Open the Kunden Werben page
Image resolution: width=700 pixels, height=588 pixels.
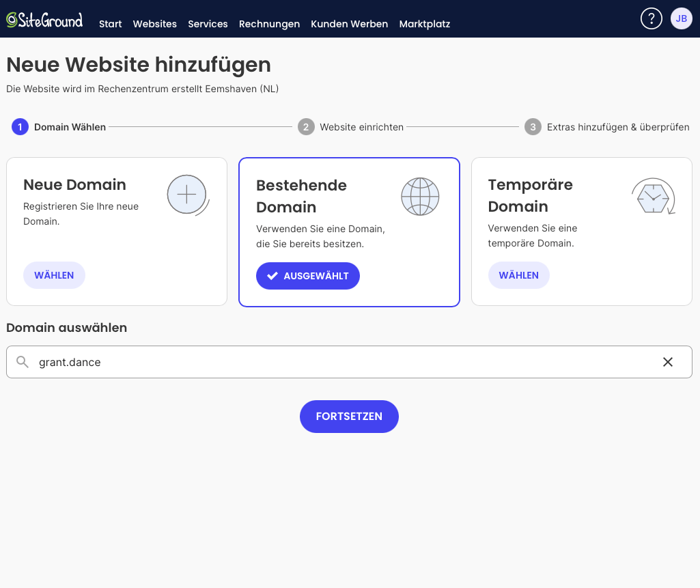tap(349, 24)
